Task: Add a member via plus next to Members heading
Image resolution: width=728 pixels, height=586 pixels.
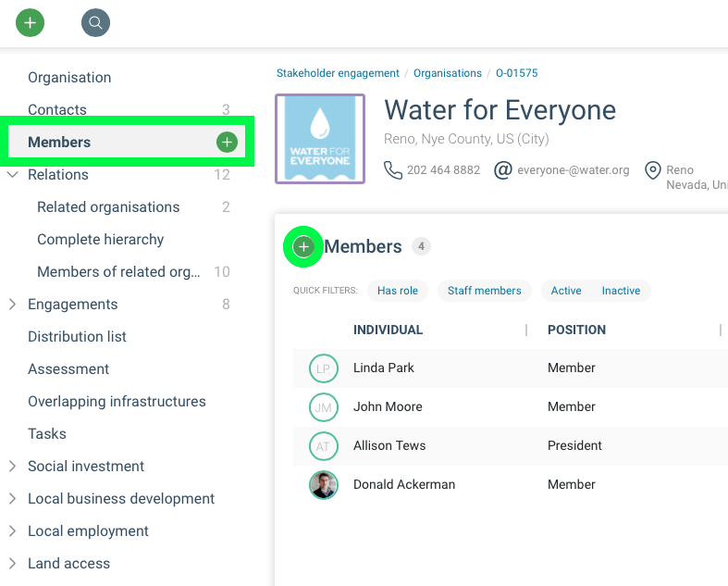Action: (303, 246)
